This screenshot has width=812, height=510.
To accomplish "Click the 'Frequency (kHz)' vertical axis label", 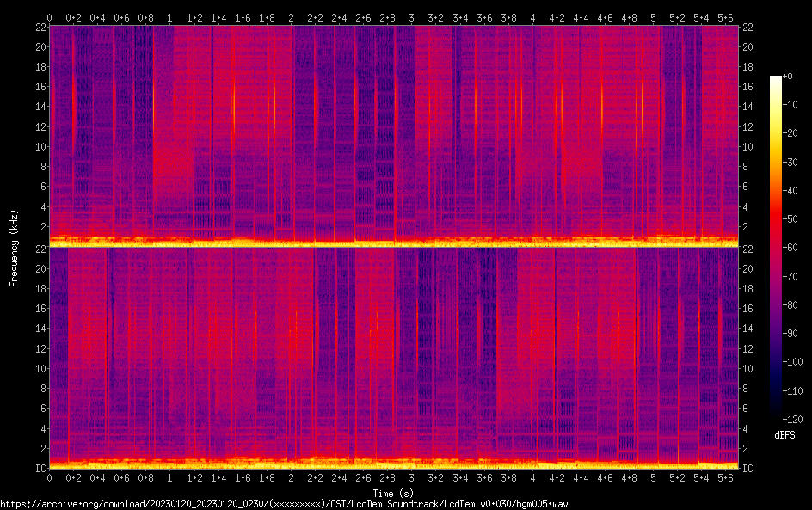I will click(14, 248).
